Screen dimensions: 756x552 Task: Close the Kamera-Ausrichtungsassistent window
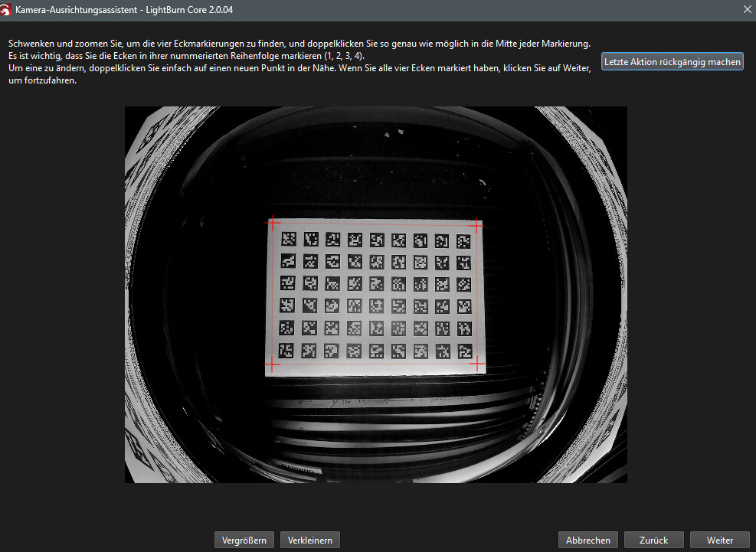[747, 9]
